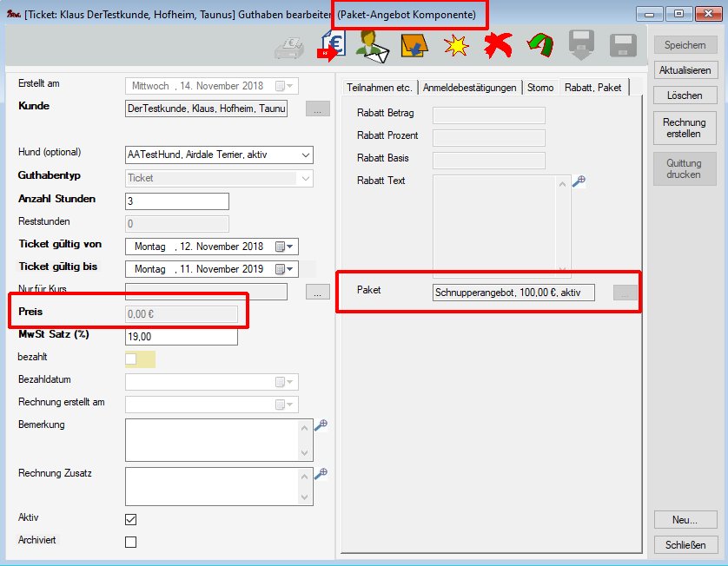Enable the Archiviert checkbox
This screenshot has height=566, width=728.
(131, 542)
